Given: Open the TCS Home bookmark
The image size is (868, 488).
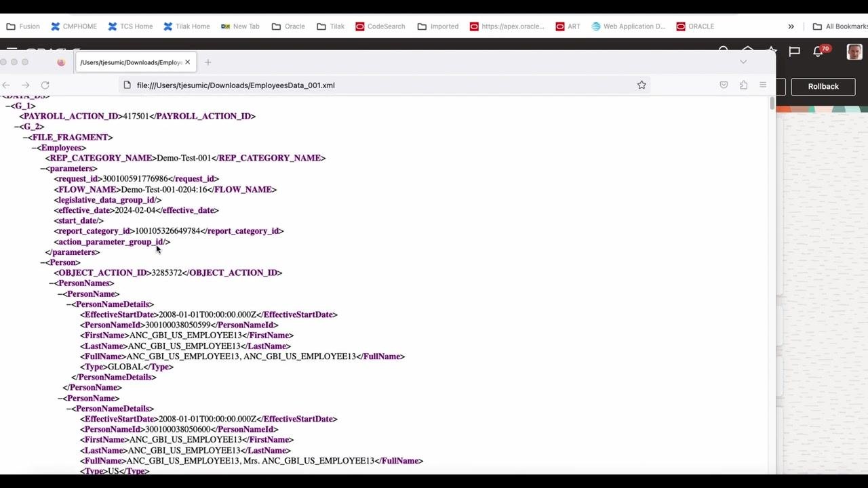Looking at the screenshot, I should coord(130,26).
